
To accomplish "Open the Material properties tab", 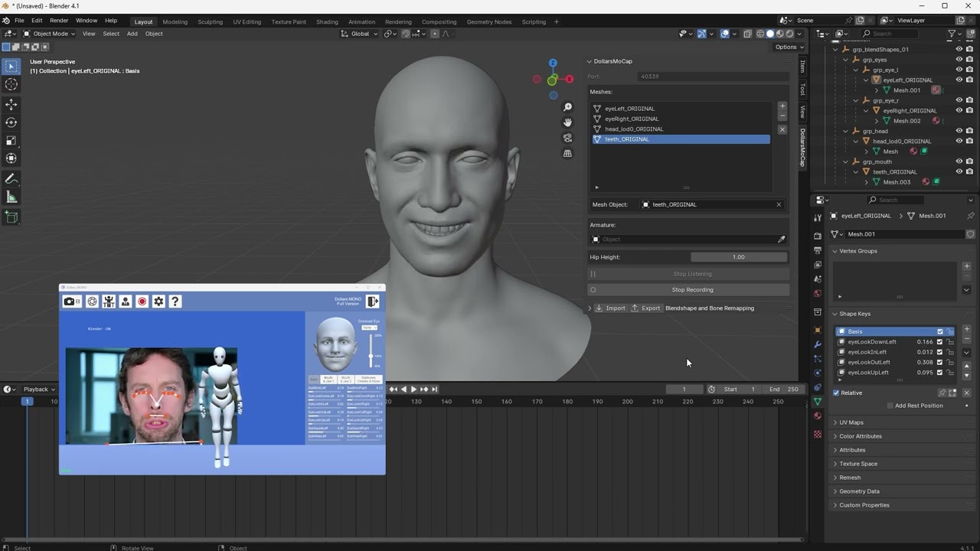I will pos(818,416).
